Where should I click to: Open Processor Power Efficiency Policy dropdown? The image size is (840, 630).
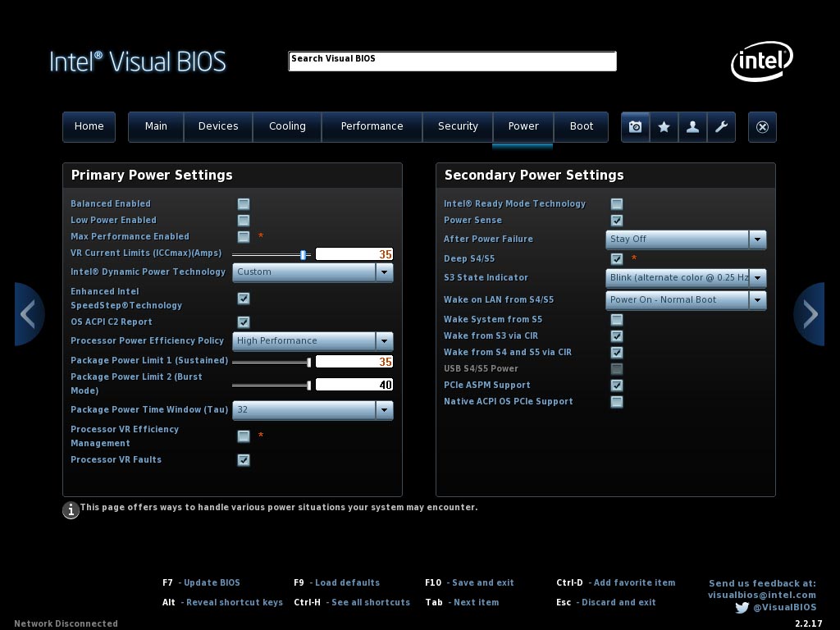(x=313, y=341)
